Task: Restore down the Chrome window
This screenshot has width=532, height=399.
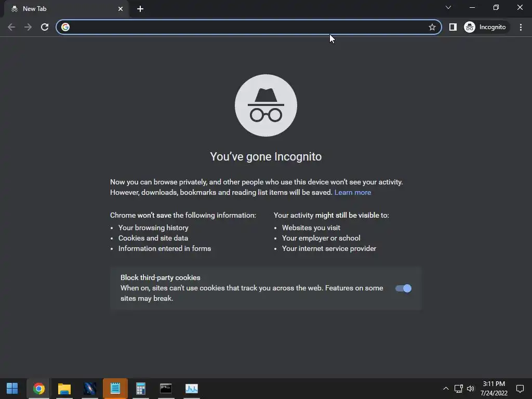Action: (496, 7)
